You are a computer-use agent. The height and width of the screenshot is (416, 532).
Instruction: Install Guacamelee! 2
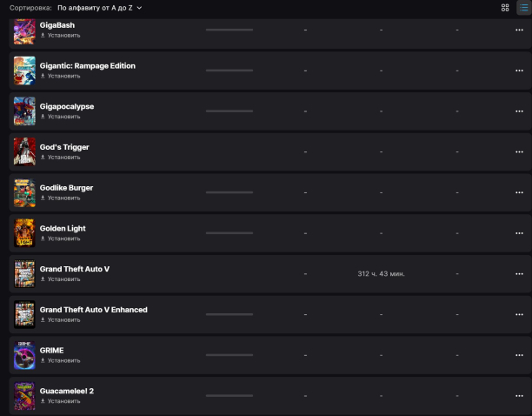[61, 401]
